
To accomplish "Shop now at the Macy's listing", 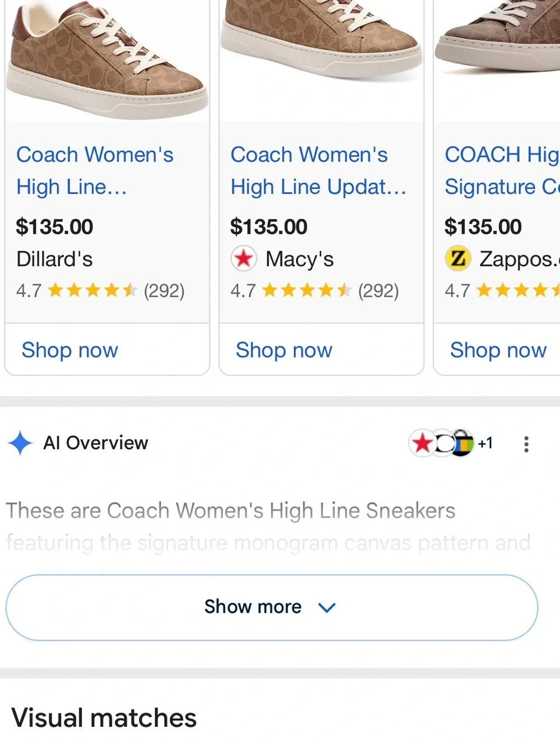I will (284, 350).
